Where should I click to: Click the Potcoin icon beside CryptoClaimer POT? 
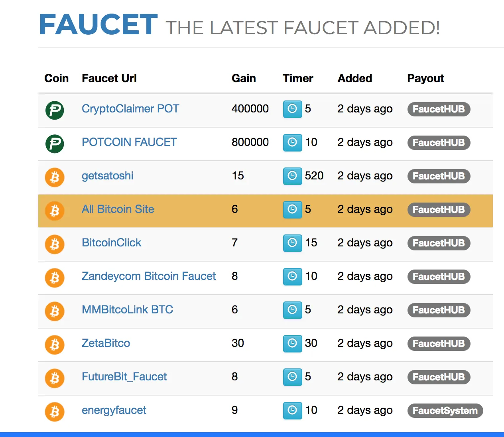point(55,110)
